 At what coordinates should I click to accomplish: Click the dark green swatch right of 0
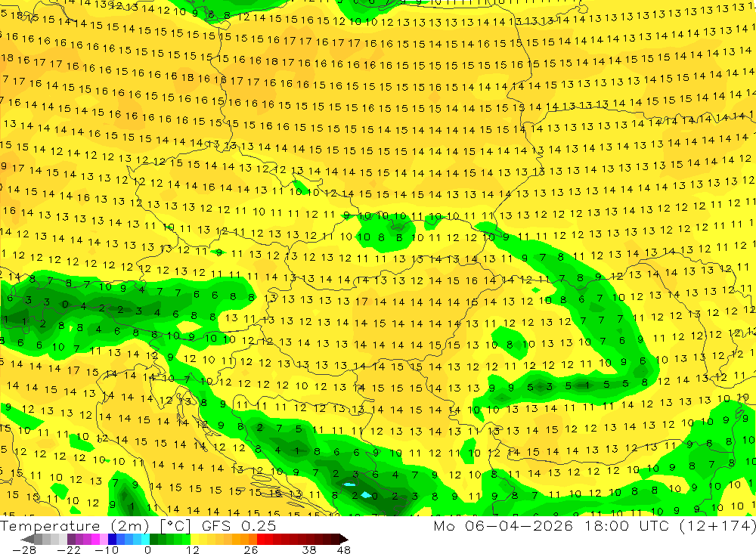[153, 539]
